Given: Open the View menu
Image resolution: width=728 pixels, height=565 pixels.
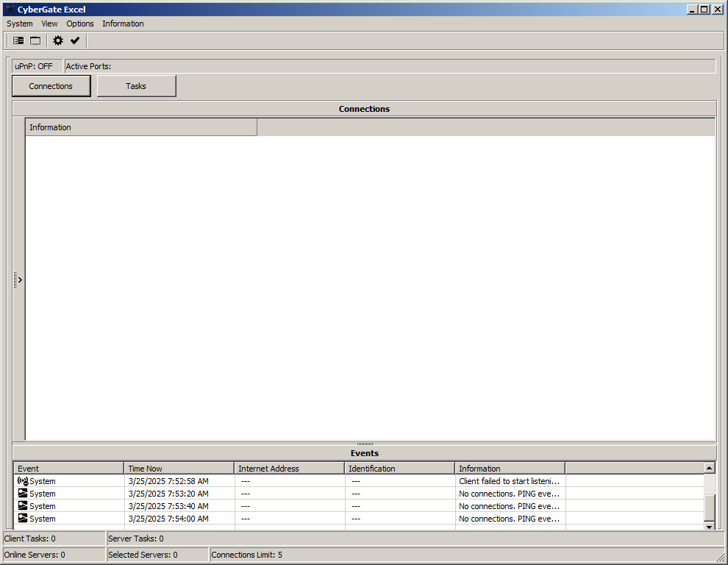Looking at the screenshot, I should tap(49, 24).
